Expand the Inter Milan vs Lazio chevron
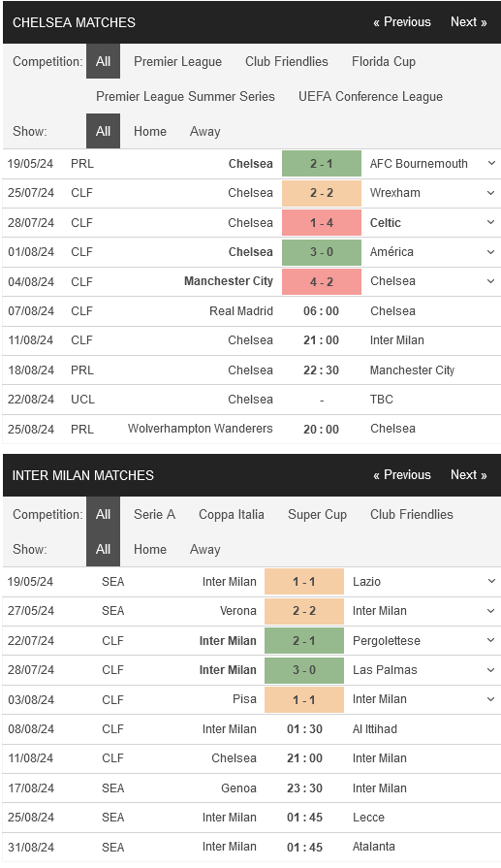 click(x=491, y=582)
